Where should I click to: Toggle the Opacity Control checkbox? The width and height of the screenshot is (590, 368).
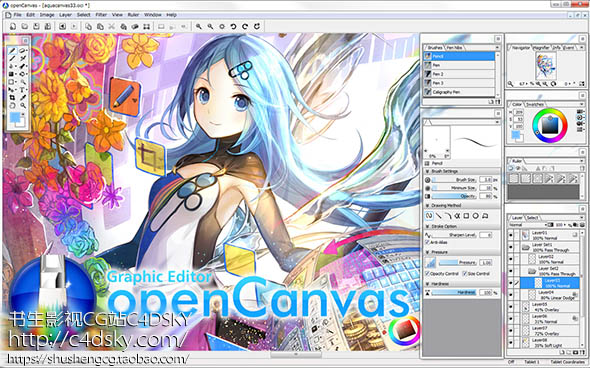[428, 274]
